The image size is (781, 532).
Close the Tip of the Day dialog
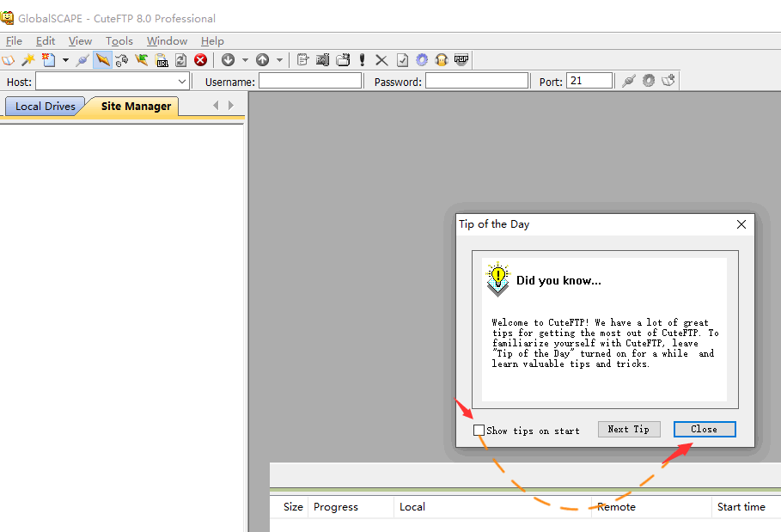click(704, 429)
